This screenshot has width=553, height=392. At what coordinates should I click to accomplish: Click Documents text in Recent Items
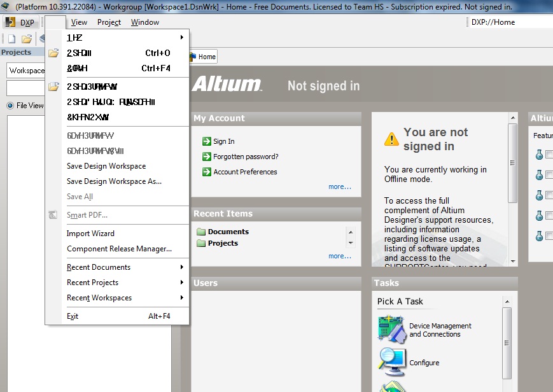pos(228,232)
